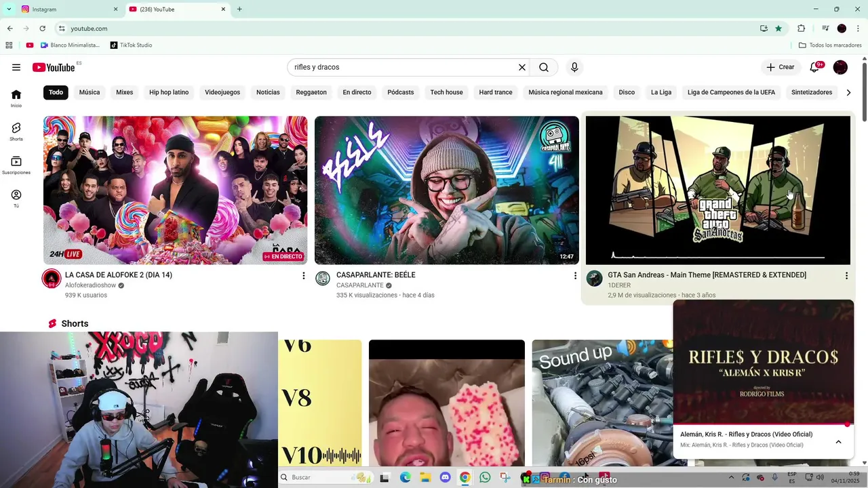Screen dimensions: 868x488
Task: Focus the Windows taskbar Buscar box
Action: point(325,477)
